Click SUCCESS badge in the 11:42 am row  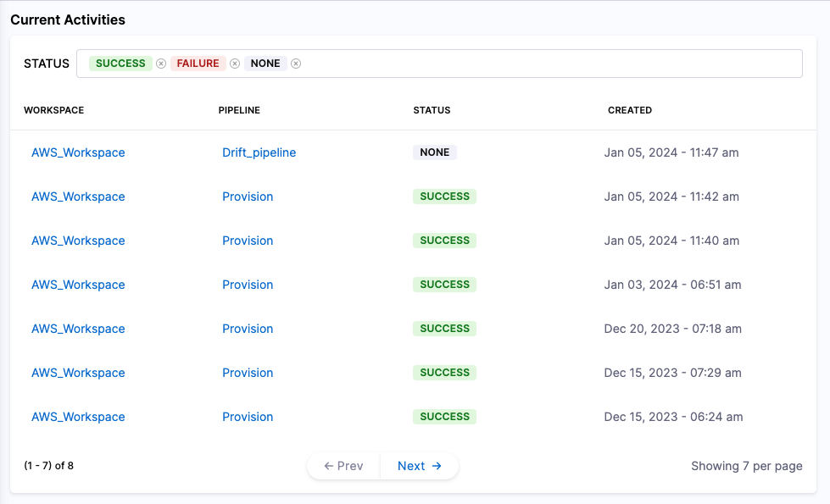click(x=444, y=197)
